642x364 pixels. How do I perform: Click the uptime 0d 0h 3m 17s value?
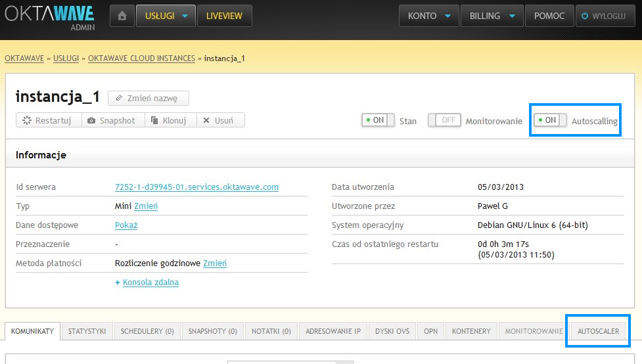pos(503,244)
